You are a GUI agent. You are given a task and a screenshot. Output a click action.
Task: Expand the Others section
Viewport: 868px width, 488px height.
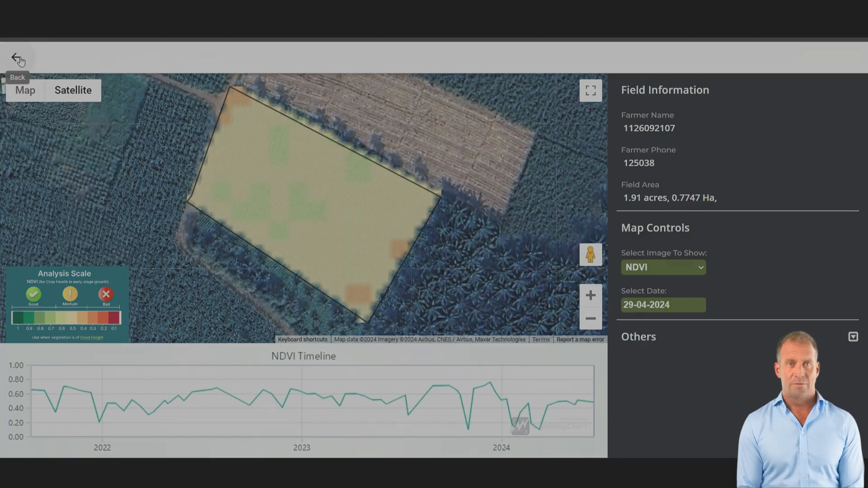(853, 337)
